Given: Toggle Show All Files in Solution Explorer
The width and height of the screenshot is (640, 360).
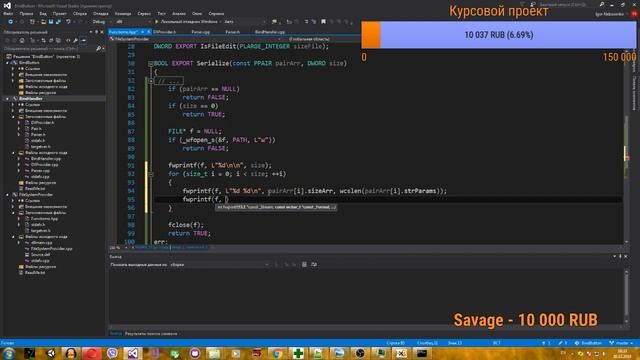Looking at the screenshot, I should coord(59,40).
